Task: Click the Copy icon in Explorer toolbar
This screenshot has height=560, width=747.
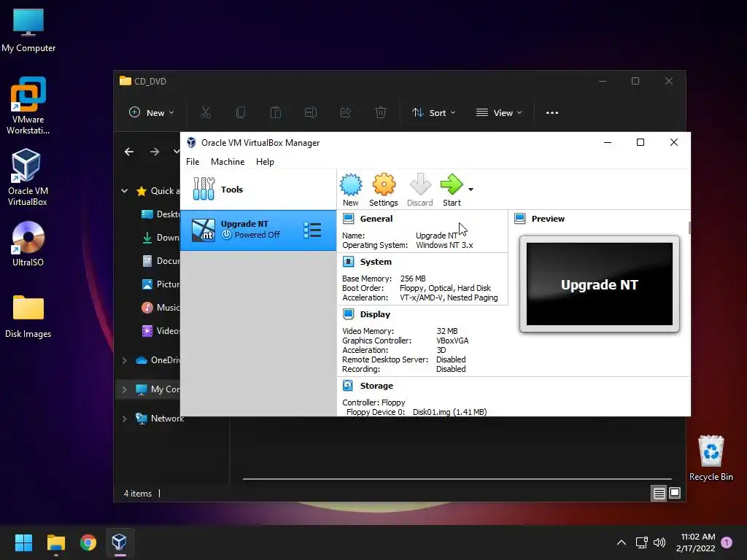Action: (241, 113)
